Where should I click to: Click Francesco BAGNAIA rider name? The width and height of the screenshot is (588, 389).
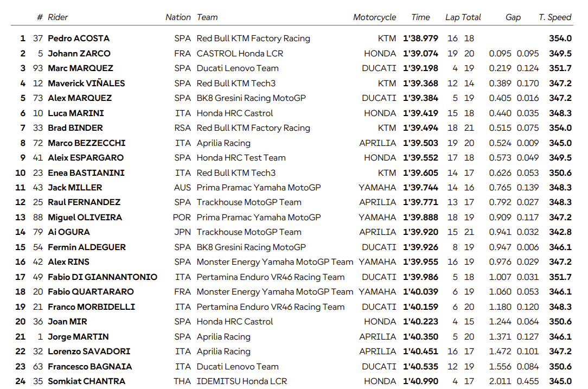[x=90, y=367]
